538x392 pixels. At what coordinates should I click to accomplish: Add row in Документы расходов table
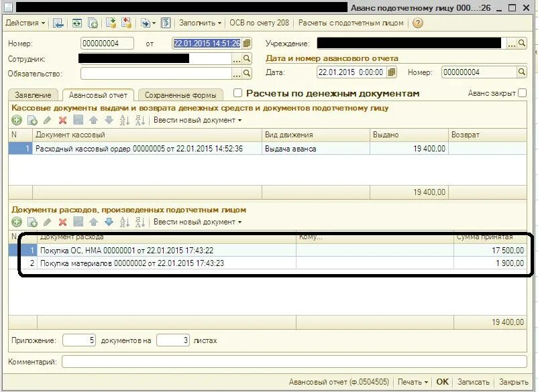[17, 222]
